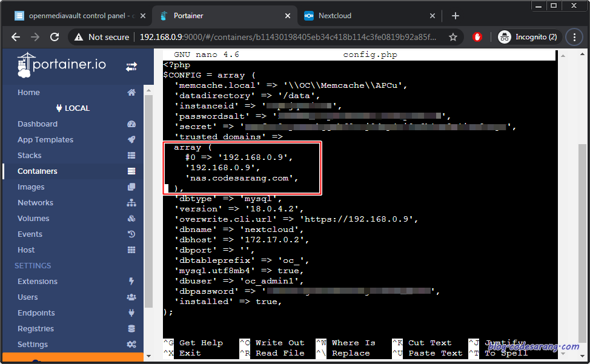The height and width of the screenshot is (364, 590).
Task: Click the Volumes cubes icon
Action: click(x=131, y=219)
